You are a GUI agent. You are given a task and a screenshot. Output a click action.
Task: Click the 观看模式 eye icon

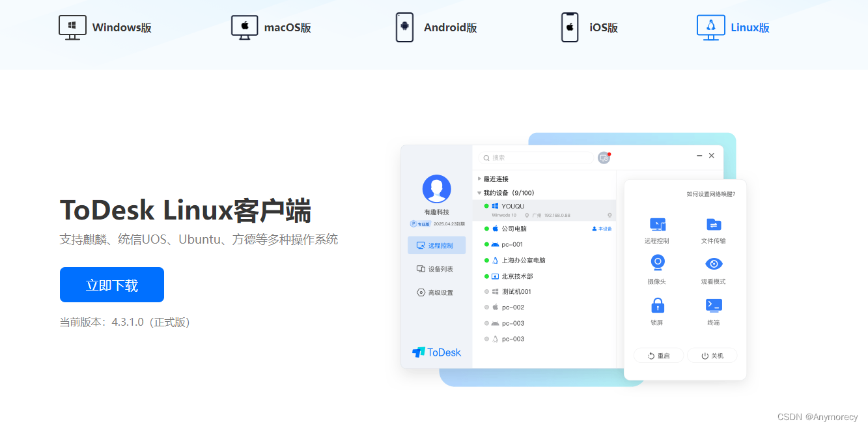click(714, 264)
